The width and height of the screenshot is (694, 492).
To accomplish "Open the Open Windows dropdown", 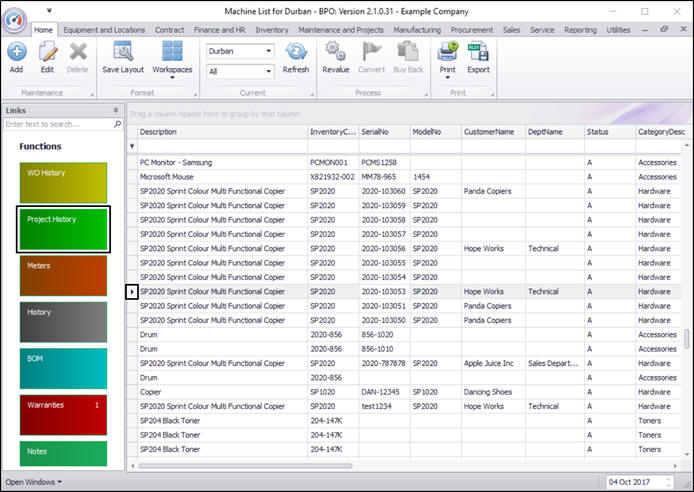I will tap(33, 482).
